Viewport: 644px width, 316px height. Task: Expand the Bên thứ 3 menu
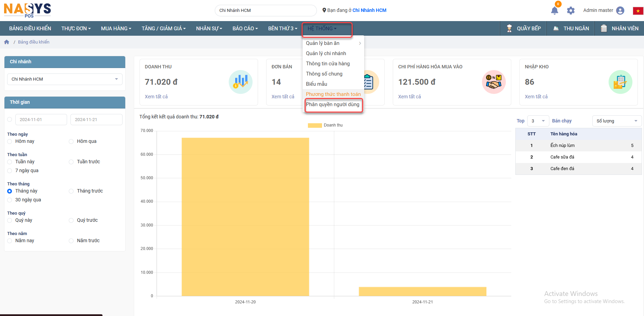coord(283,29)
